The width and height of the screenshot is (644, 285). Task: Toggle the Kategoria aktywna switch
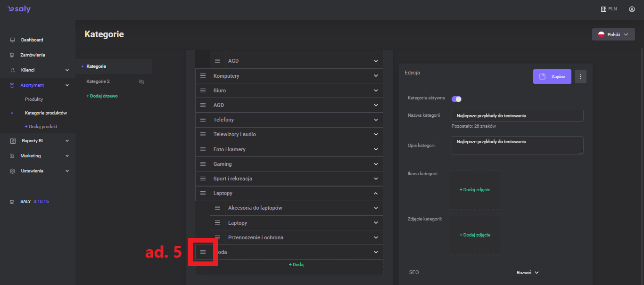pos(456,99)
